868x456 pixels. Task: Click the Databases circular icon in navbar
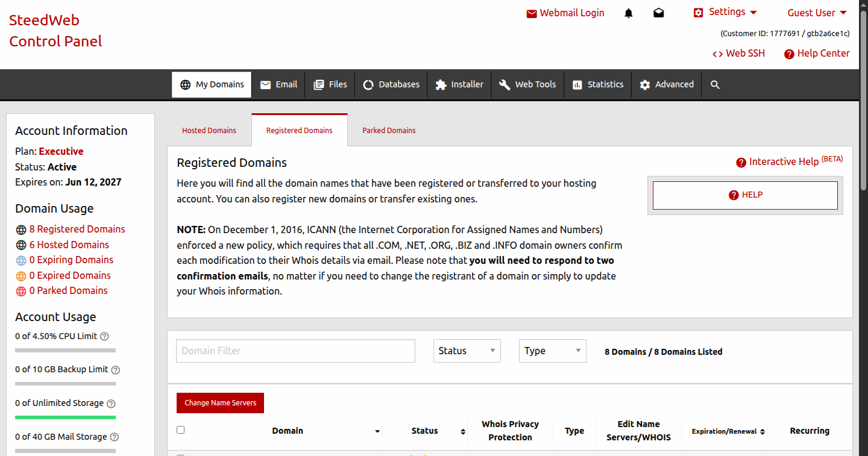tap(368, 85)
